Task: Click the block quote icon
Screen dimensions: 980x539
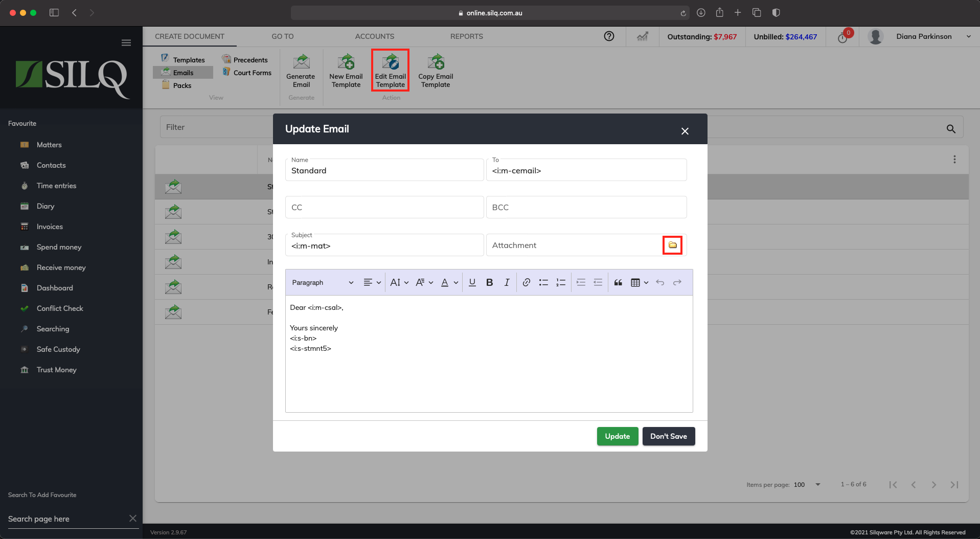Action: [618, 282]
